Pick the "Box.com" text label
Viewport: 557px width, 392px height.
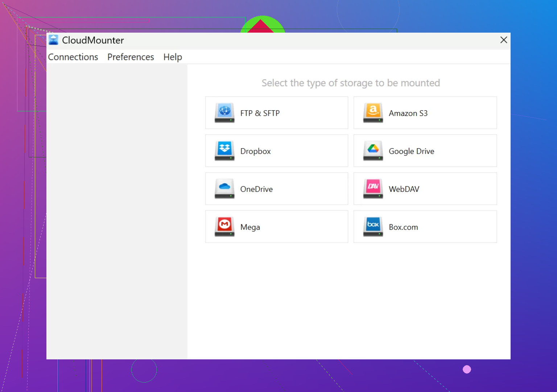click(403, 227)
